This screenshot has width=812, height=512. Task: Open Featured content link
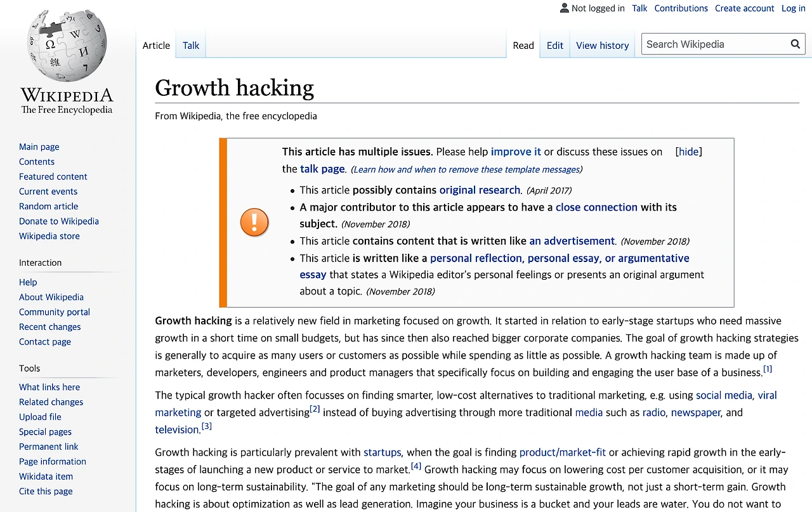click(x=53, y=176)
